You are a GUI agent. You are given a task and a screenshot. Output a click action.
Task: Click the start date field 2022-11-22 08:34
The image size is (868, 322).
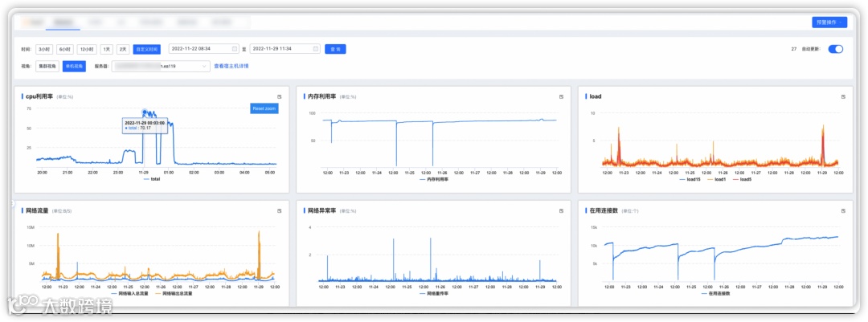click(203, 49)
